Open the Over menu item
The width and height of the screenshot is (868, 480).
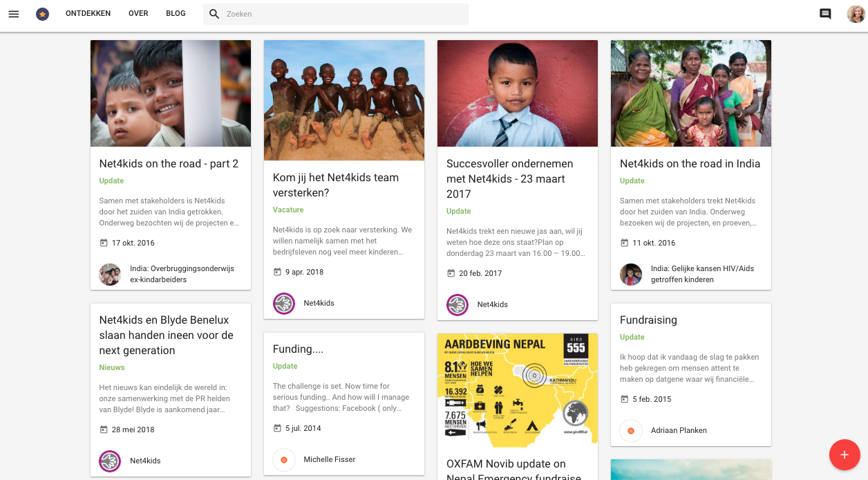[138, 14]
